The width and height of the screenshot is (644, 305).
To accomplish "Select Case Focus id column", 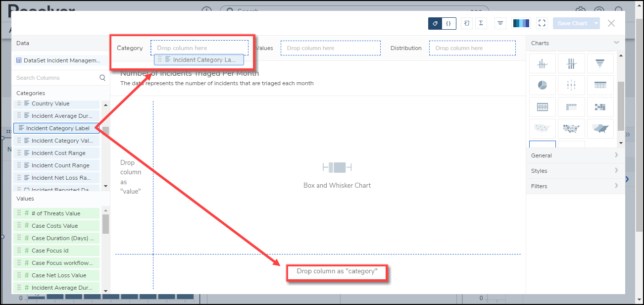I will (x=56, y=251).
